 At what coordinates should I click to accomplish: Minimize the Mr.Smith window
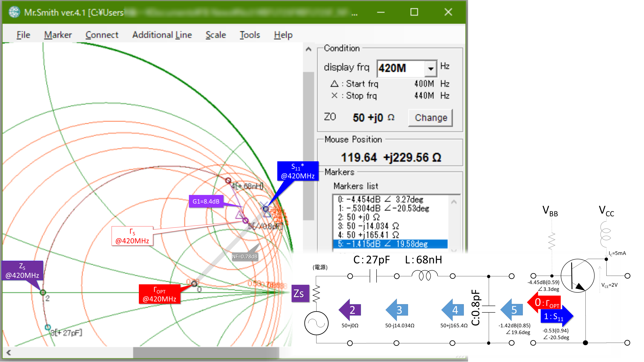pyautogui.click(x=381, y=12)
